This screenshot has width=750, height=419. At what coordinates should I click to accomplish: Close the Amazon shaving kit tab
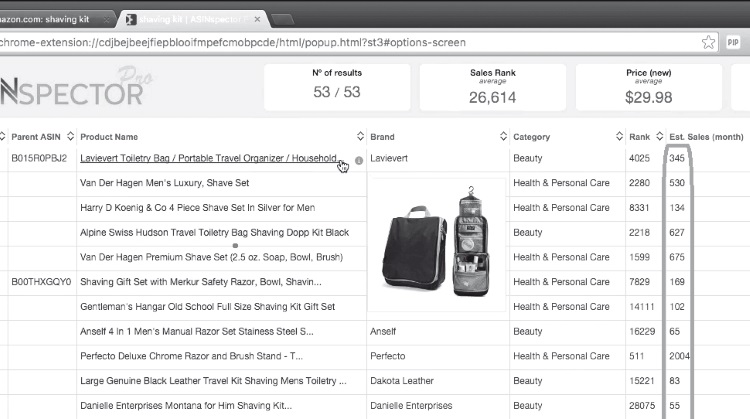point(106,19)
